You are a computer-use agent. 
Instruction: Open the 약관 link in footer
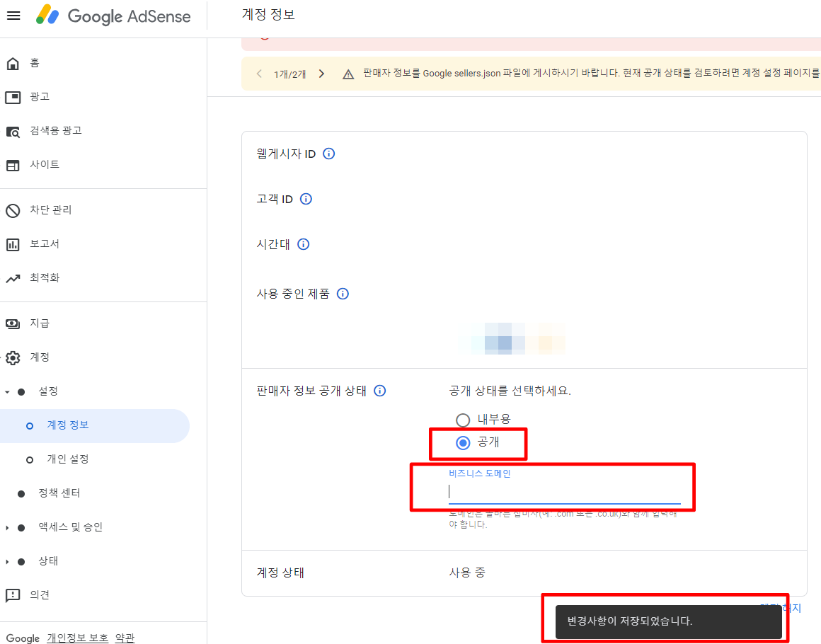[x=125, y=638]
